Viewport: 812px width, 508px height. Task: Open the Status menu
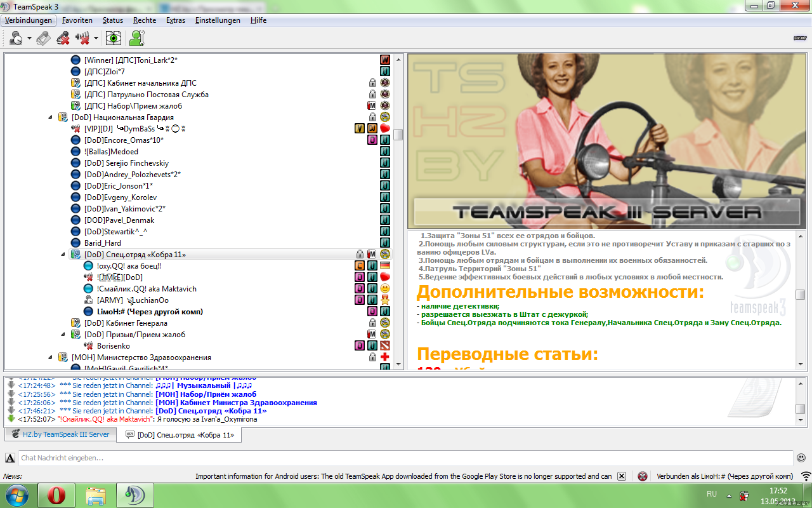pyautogui.click(x=113, y=20)
